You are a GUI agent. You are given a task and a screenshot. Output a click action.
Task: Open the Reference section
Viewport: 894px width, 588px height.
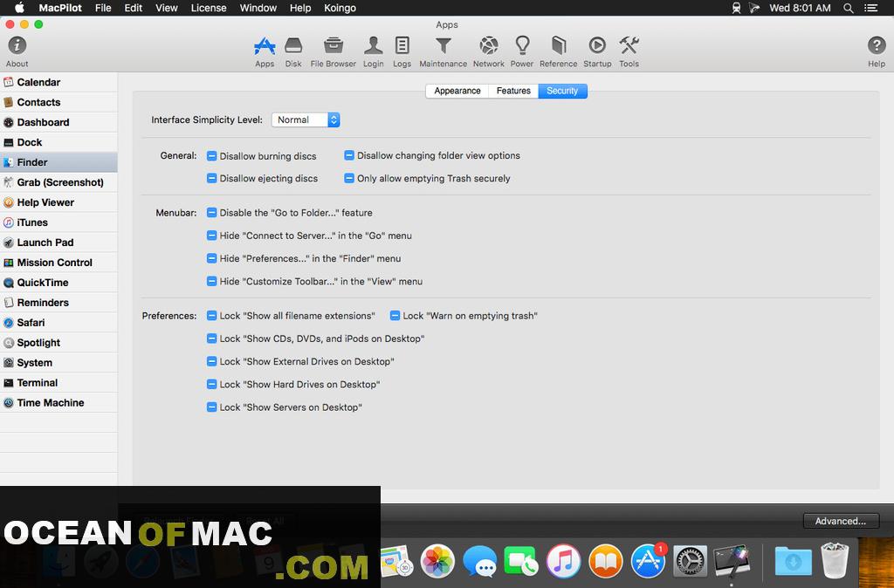click(x=558, y=51)
